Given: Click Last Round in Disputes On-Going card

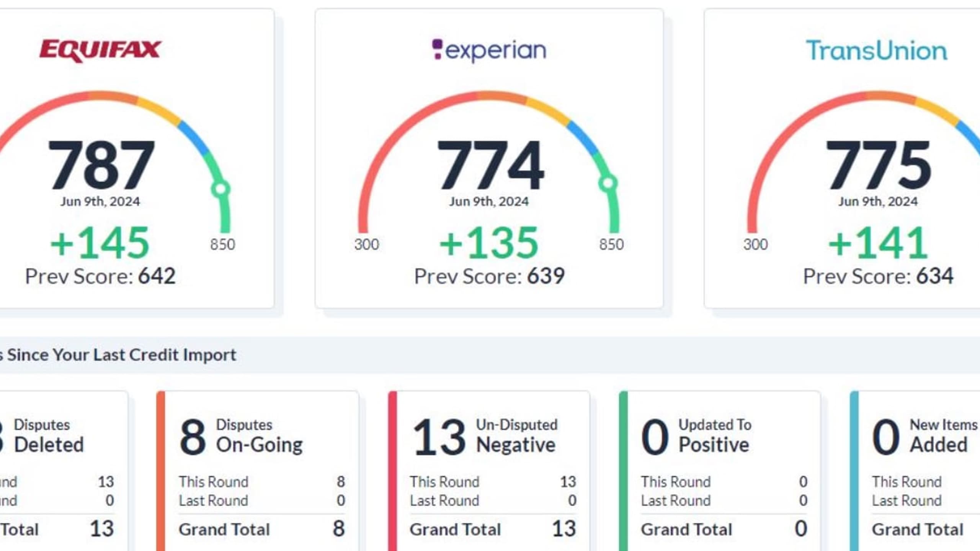Looking at the screenshot, I should click(x=214, y=500).
